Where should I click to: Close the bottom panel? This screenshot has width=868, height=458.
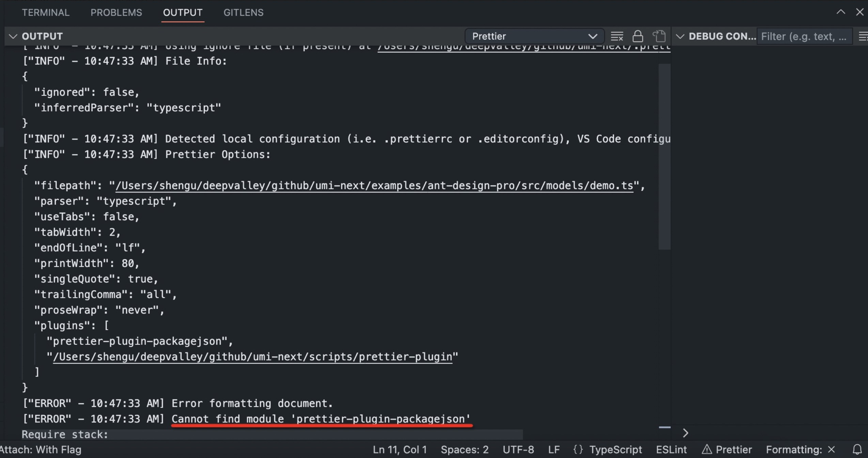pos(860,12)
